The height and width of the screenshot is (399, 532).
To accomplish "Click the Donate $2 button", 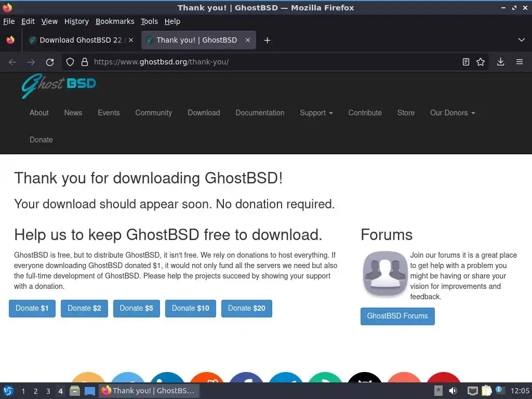I will [x=85, y=309].
